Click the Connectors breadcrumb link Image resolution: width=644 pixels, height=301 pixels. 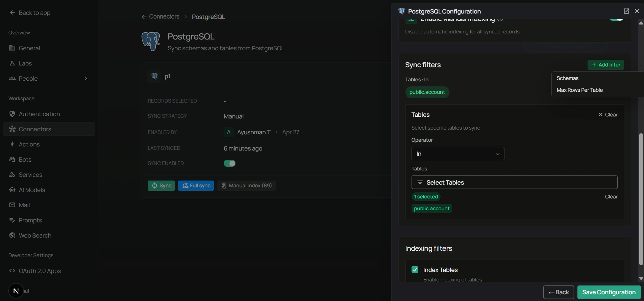coord(164,17)
